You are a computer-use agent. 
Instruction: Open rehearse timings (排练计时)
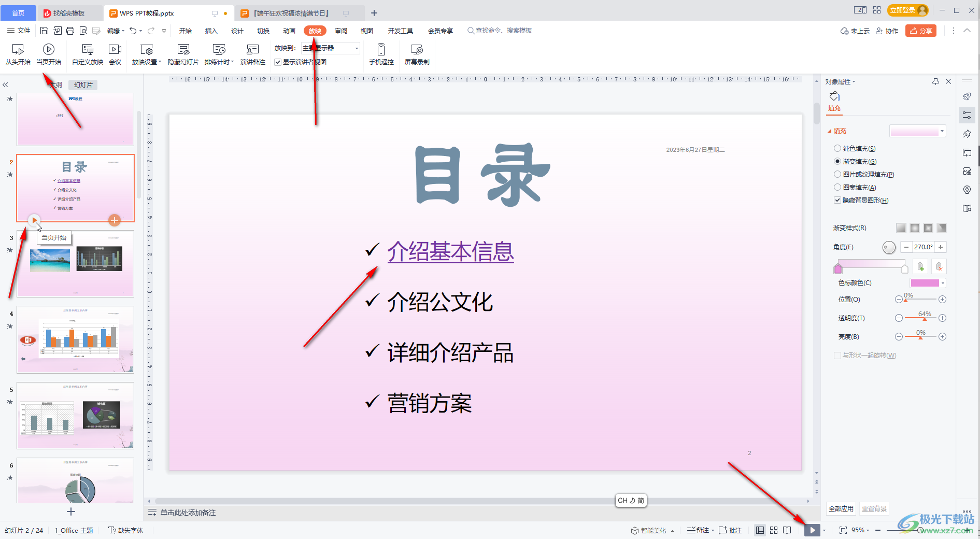tap(219, 54)
